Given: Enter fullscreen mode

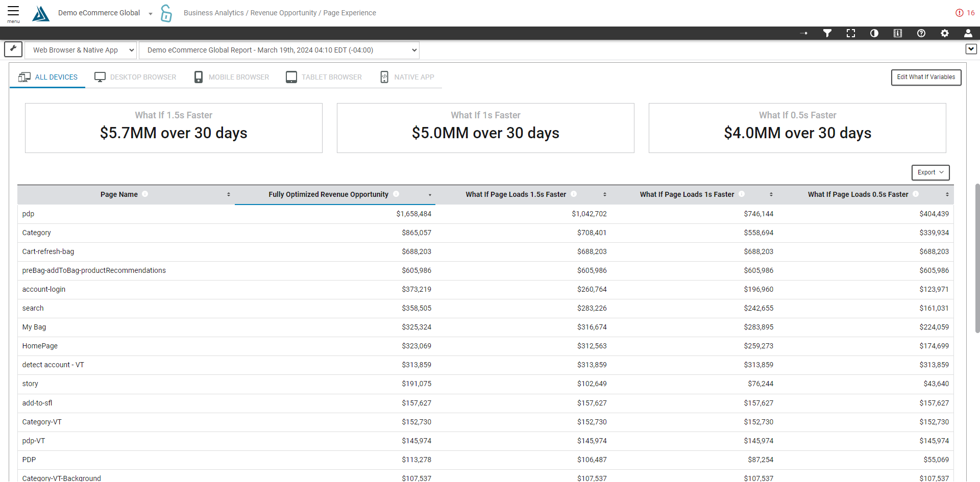Looking at the screenshot, I should pyautogui.click(x=851, y=33).
